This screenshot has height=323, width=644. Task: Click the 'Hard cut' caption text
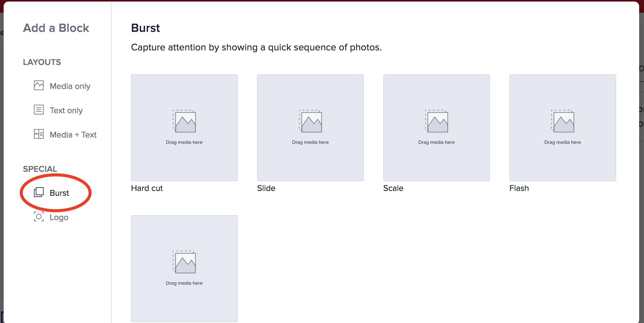coord(147,188)
